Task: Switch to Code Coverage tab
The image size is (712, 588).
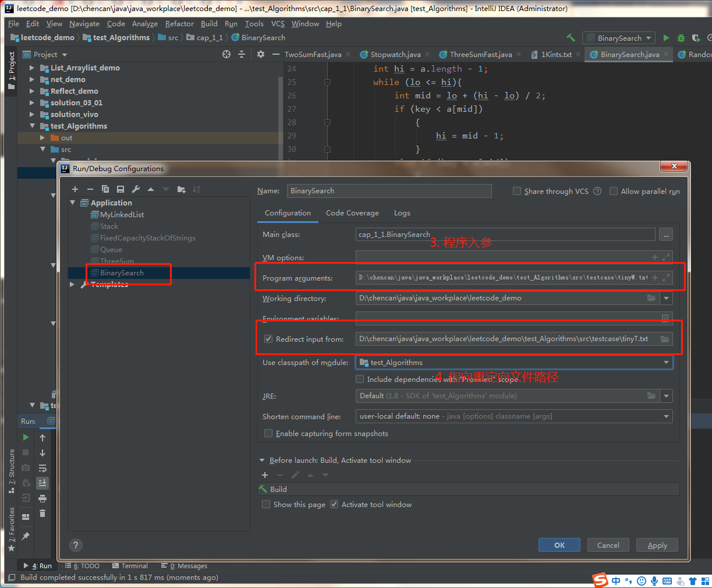Action: (x=352, y=213)
